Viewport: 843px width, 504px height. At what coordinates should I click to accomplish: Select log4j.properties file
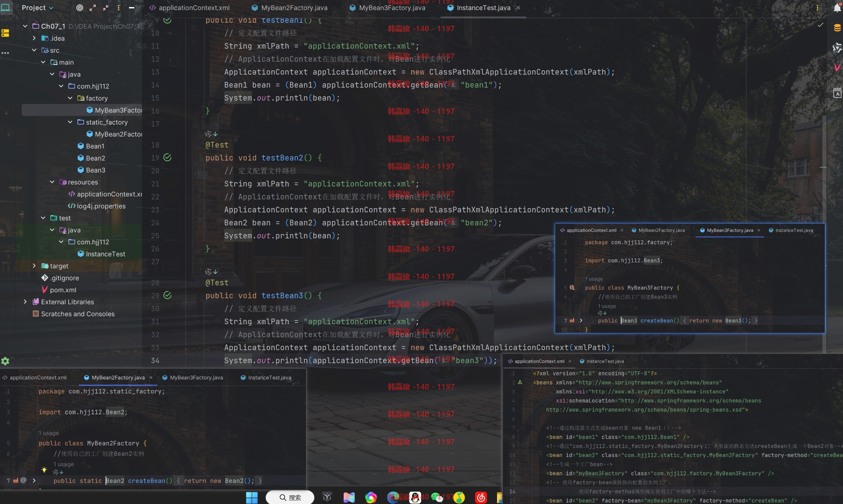tap(97, 206)
